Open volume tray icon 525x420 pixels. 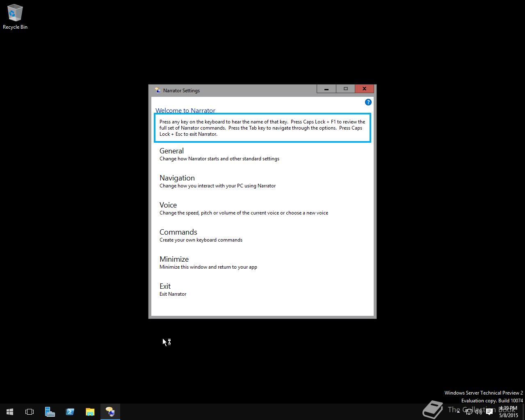point(479,412)
